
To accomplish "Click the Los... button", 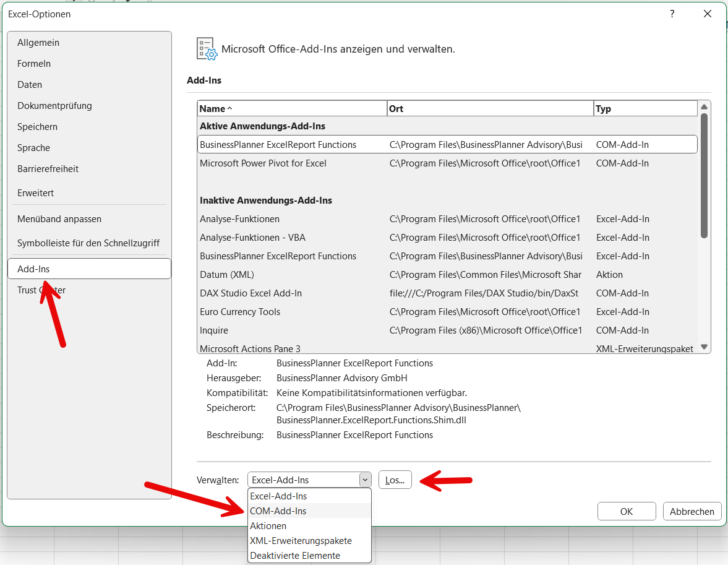I will coord(395,480).
